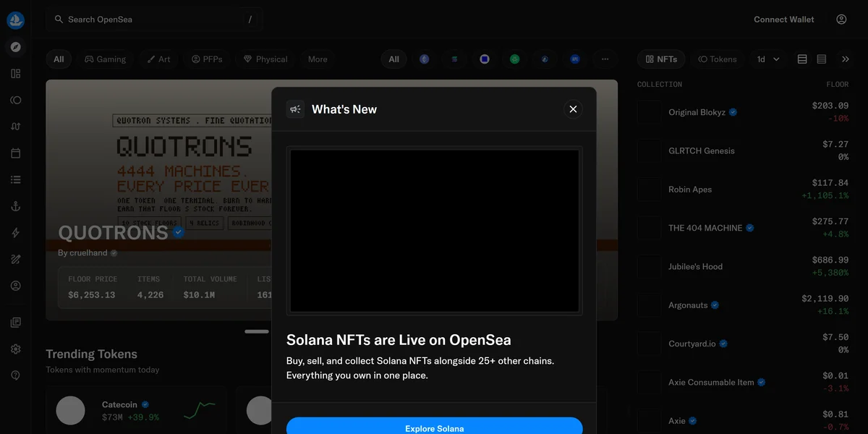
Task: Open the Tokens coin icon in sidebar
Action: point(16,100)
